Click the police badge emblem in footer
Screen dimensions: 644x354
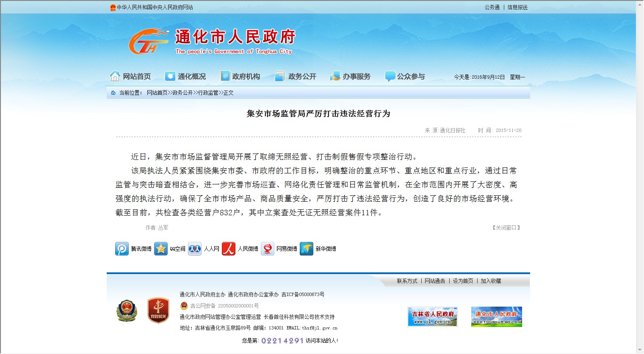click(127, 311)
